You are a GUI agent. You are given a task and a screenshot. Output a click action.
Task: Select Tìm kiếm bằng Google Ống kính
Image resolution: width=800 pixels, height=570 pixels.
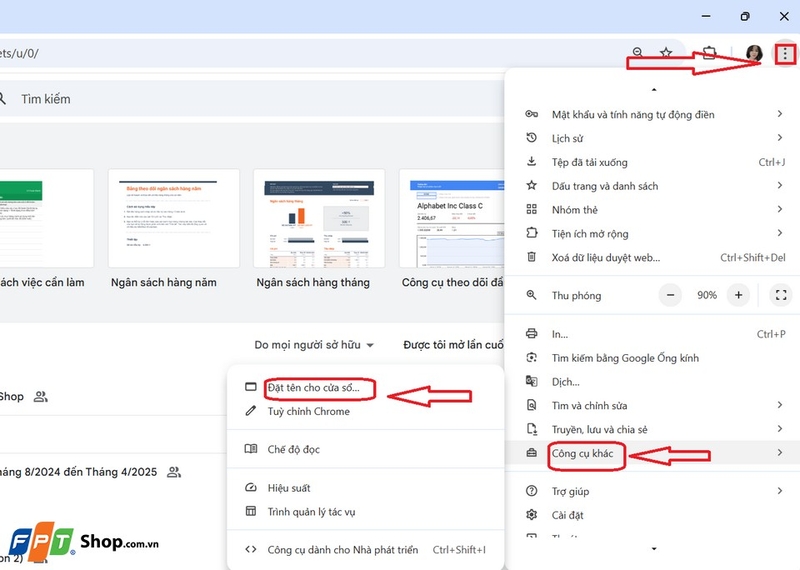click(653, 358)
